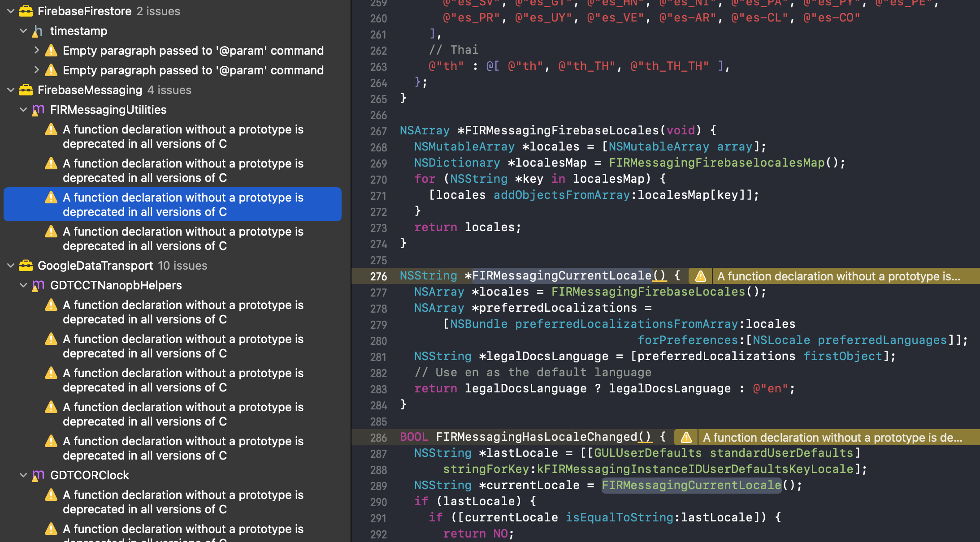Click the FIRMessagingUtilities source file icon

pyautogui.click(x=38, y=110)
